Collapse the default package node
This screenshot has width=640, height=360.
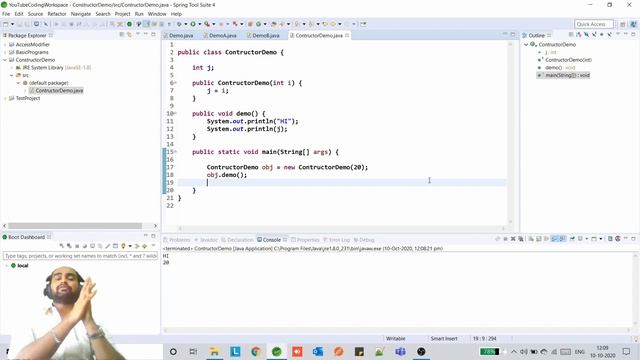(18, 83)
